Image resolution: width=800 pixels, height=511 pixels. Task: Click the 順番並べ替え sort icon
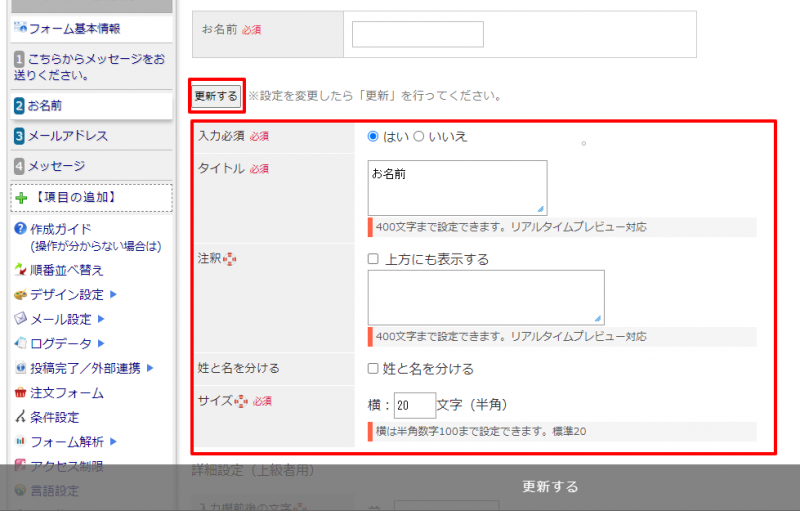pos(21,270)
